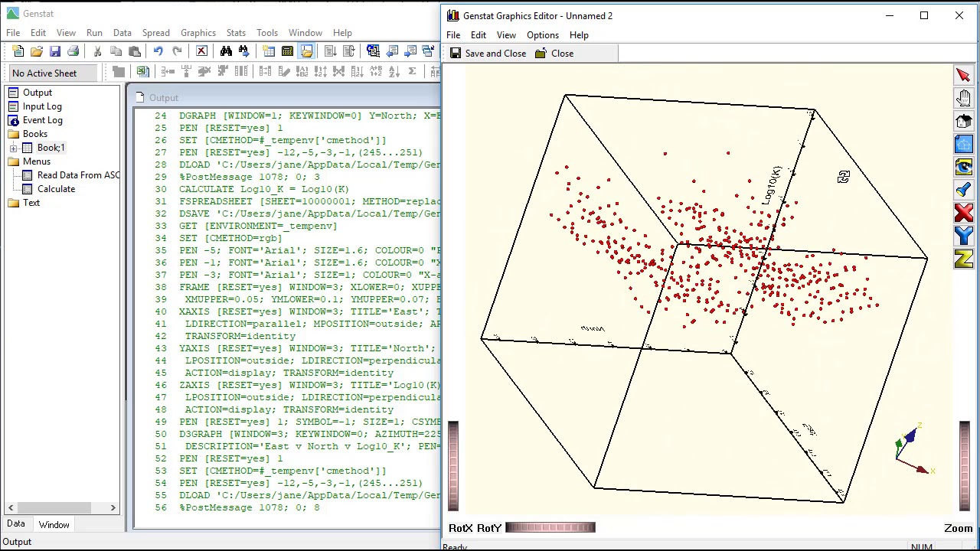Open Genstat Graphics menu
The width and height of the screenshot is (980, 551).
click(x=198, y=33)
